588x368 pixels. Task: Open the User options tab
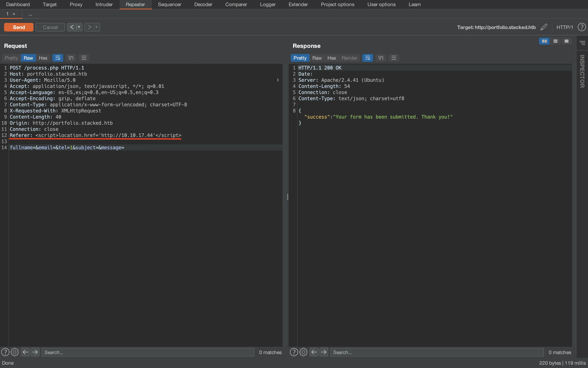coord(381,4)
